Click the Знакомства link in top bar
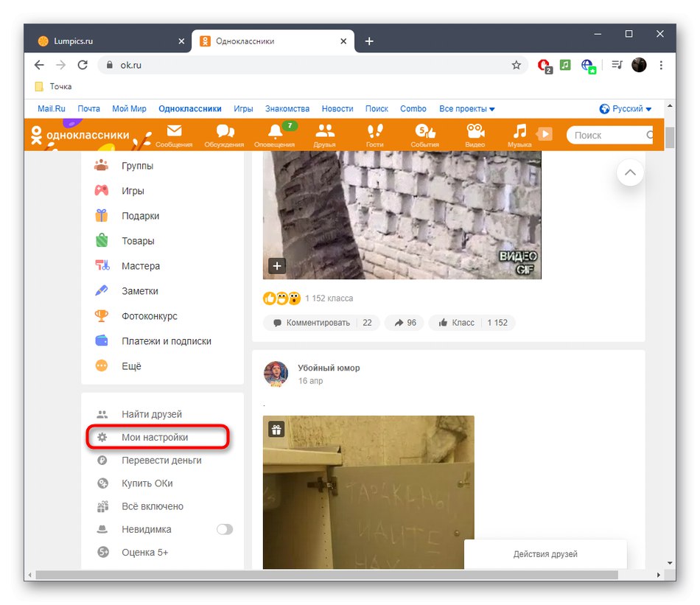 (287, 108)
